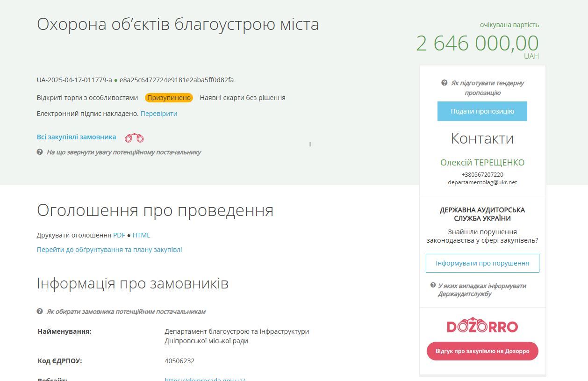Open 'Всі закупівлі замовника'

coord(76,137)
